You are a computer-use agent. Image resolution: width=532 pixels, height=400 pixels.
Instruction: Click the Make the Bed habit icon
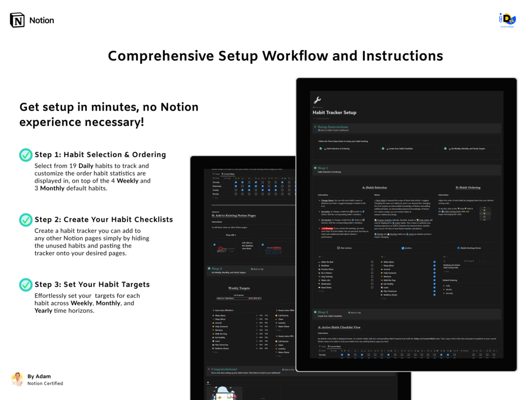tap(319, 262)
